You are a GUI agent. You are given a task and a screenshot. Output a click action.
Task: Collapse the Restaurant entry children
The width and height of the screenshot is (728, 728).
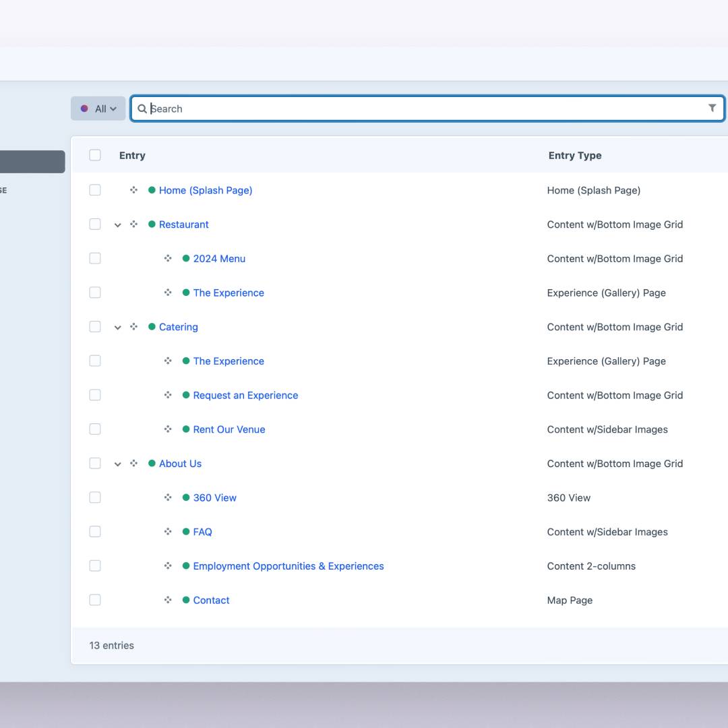pyautogui.click(x=117, y=225)
